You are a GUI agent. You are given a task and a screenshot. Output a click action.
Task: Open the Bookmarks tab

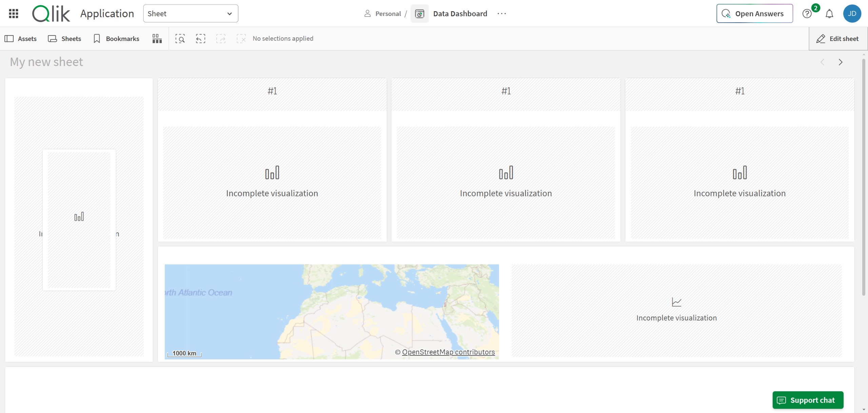tap(116, 39)
